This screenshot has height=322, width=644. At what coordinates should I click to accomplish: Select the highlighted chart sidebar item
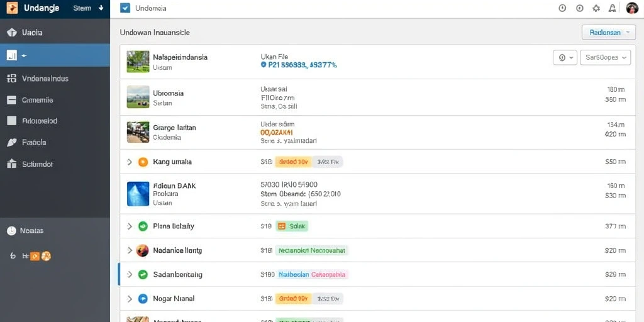coord(55,55)
